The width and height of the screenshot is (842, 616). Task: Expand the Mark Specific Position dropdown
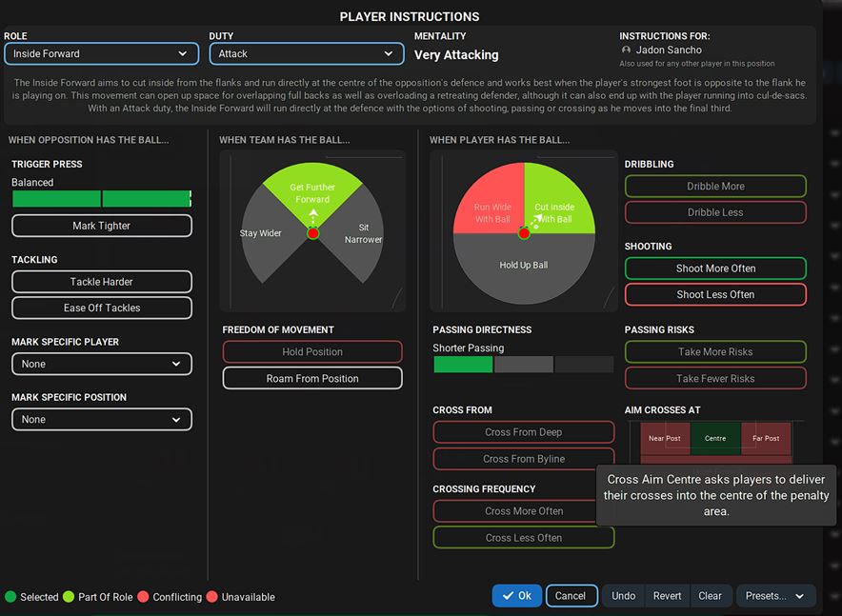tap(102, 419)
